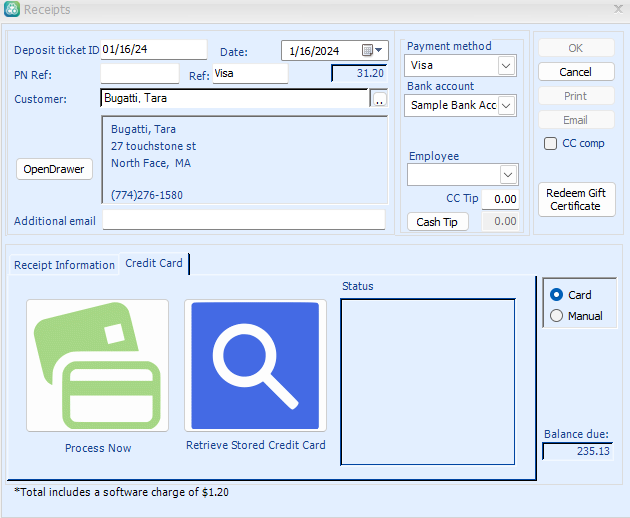The image size is (630, 518).
Task: Click the Cash Tip value 0.00
Action: point(500,221)
